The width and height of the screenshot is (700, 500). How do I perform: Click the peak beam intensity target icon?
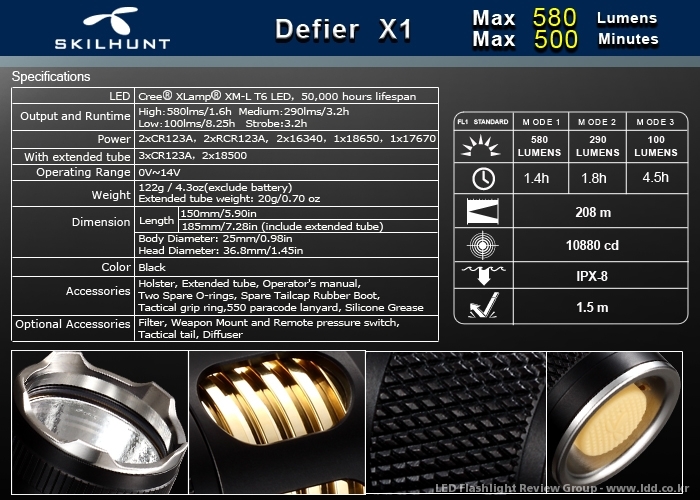[483, 245]
